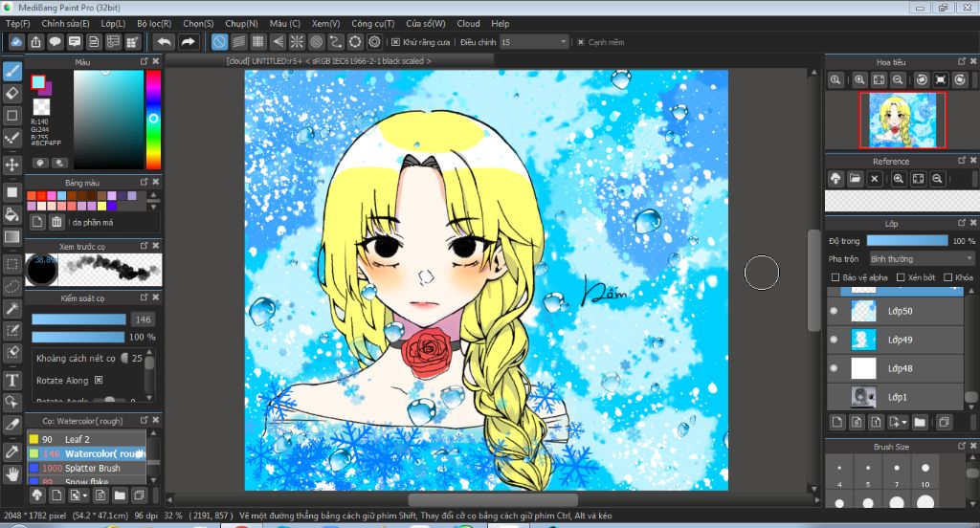The width and height of the screenshot is (980, 528).
Task: Choose brush size 10 preset
Action: 925,474
